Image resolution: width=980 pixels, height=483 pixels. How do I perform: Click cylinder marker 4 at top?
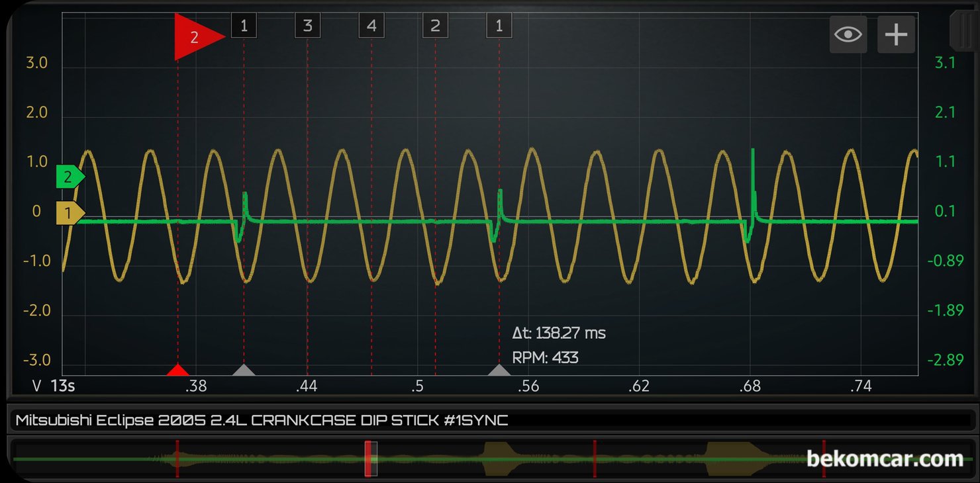click(x=371, y=26)
